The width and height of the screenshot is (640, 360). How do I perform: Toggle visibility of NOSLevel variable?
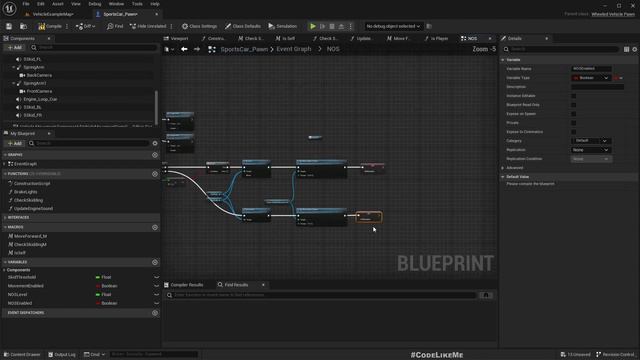(x=156, y=295)
